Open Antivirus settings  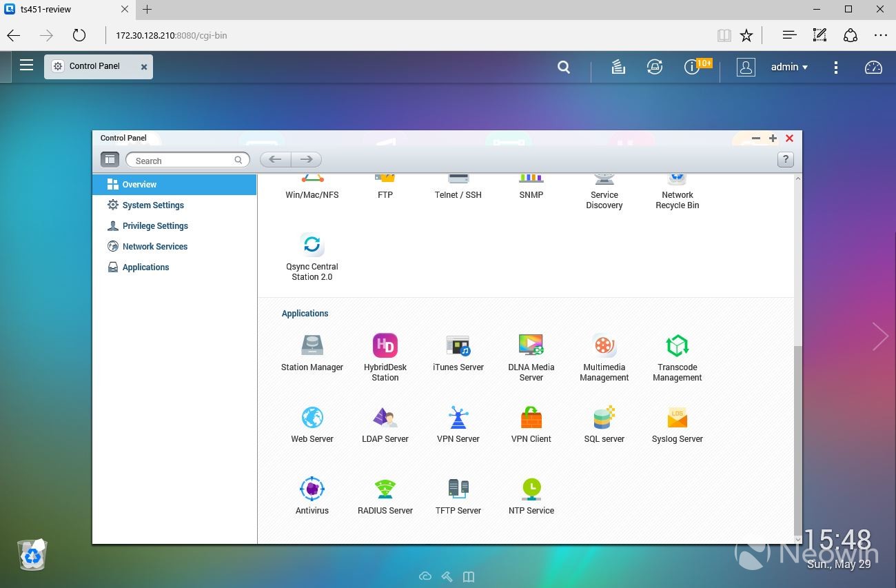(312, 496)
